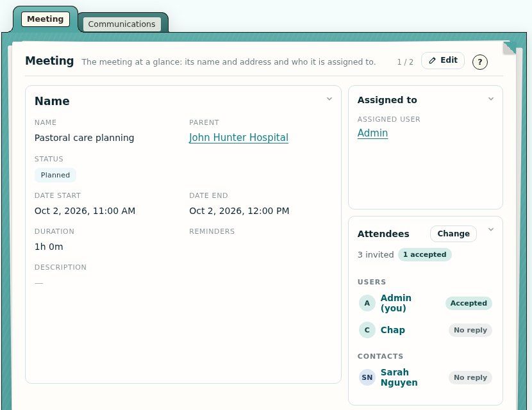
Task: Open the help question mark icon
Action: click(479, 62)
